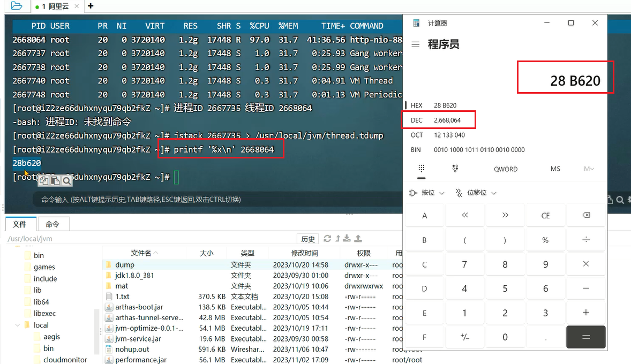Close the 阿里云 session tab
This screenshot has width=631, height=364.
coord(77,6)
